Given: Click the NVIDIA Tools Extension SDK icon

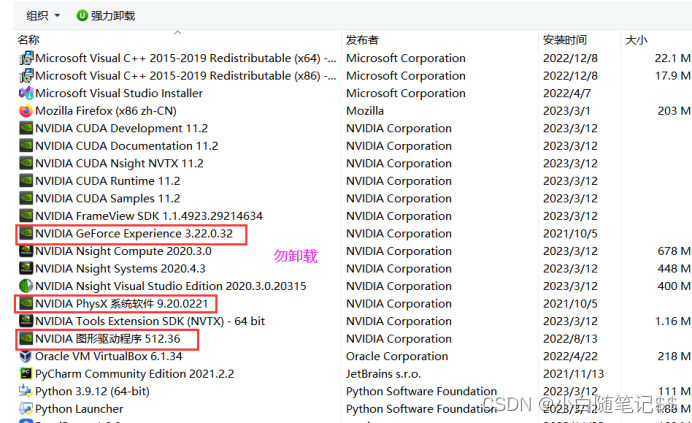Looking at the screenshot, I should pos(26,321).
